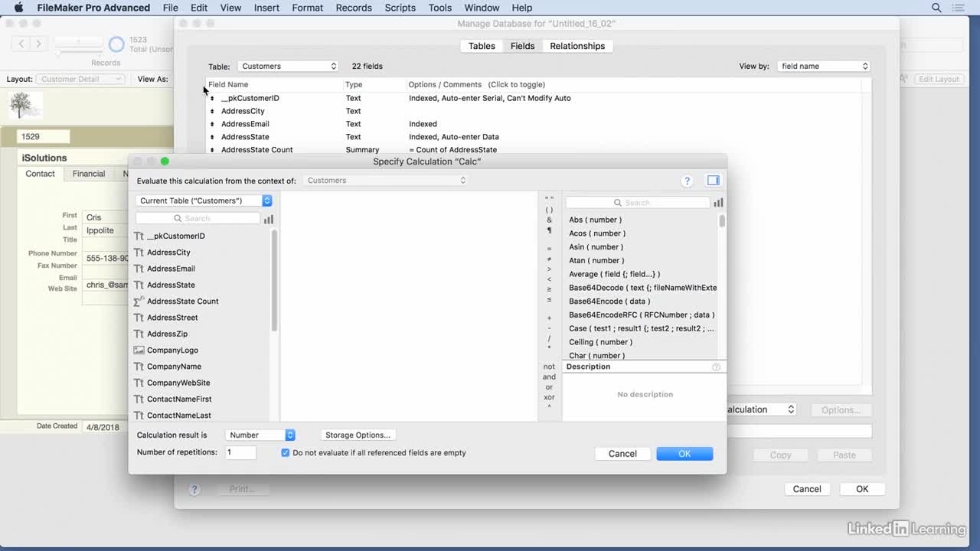Insert the paragraph return operator
Viewport: 980px width, 551px height.
pos(549,230)
